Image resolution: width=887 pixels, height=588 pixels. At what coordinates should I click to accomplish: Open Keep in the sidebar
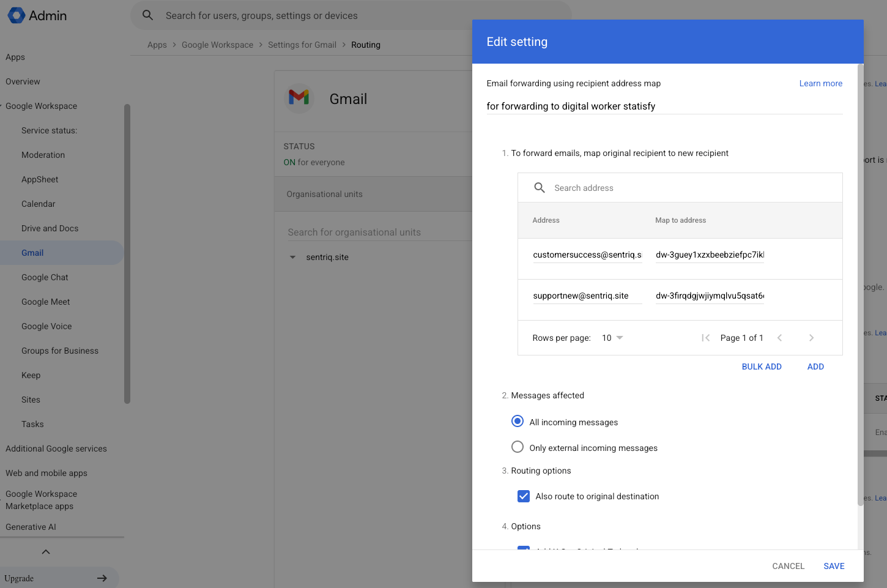pyautogui.click(x=31, y=375)
